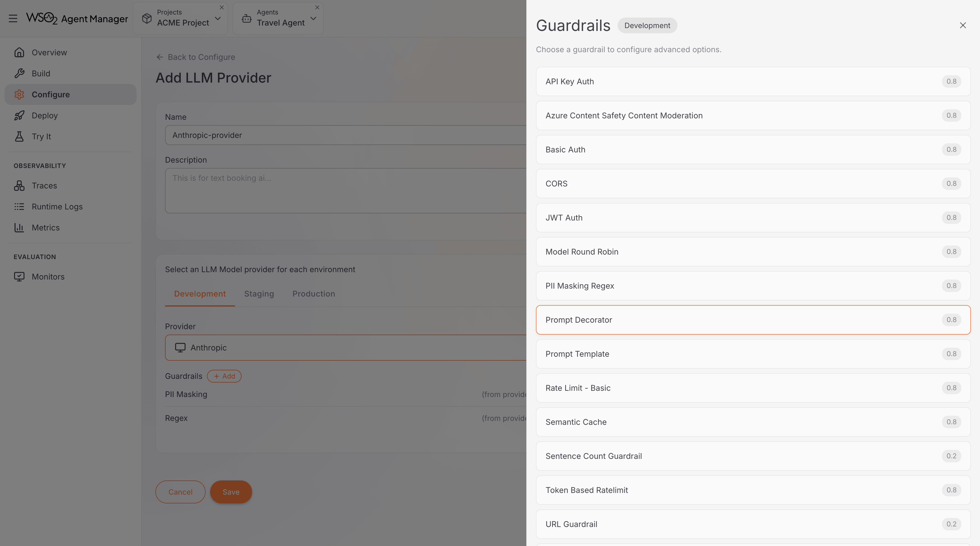Expand the Travel Agent selector

[313, 18]
